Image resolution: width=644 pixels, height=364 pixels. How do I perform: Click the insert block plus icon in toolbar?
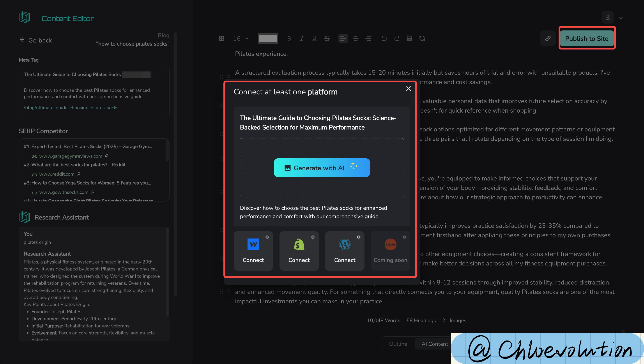(x=221, y=39)
